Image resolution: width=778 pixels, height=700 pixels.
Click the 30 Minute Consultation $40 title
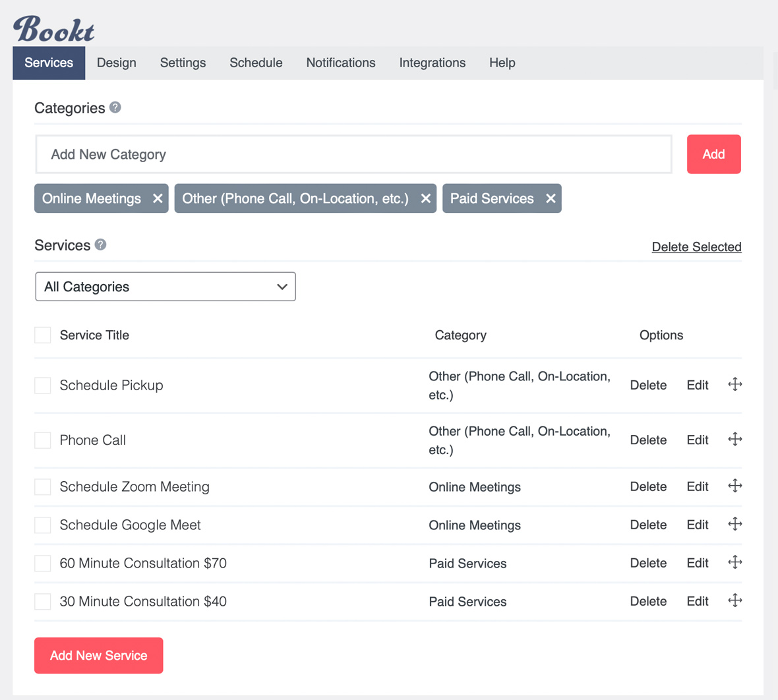point(143,601)
